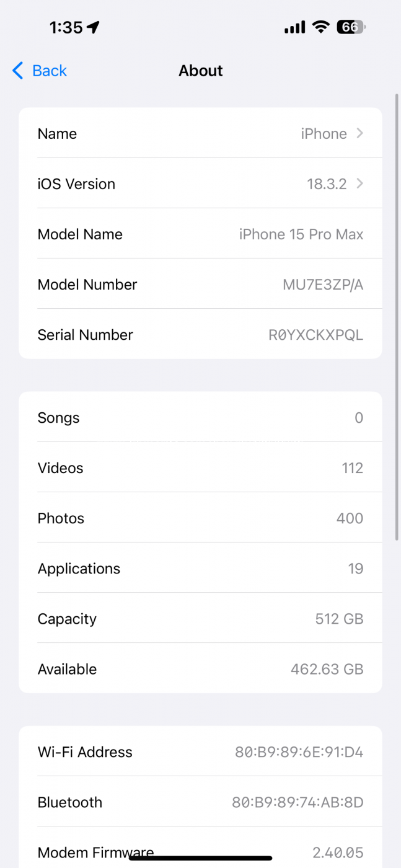
Task: Tap the home indicator bar
Action: coord(200,858)
